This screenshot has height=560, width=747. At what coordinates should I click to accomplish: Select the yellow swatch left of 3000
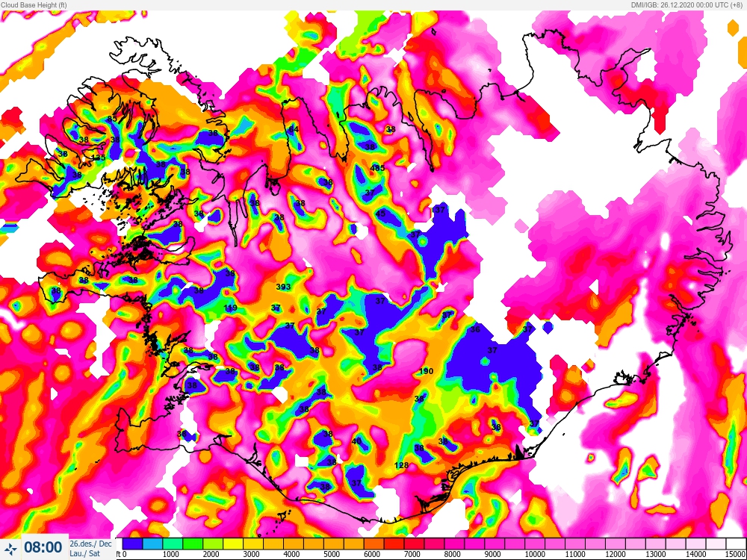point(233,544)
